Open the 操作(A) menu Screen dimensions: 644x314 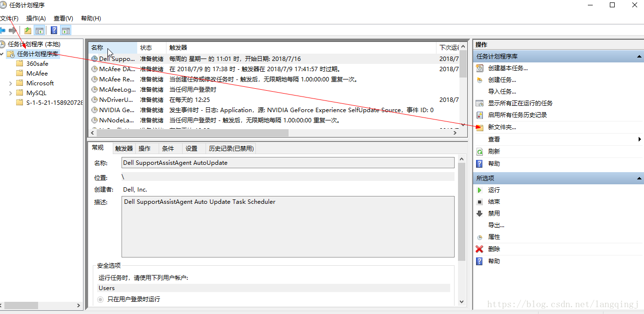pyautogui.click(x=36, y=19)
